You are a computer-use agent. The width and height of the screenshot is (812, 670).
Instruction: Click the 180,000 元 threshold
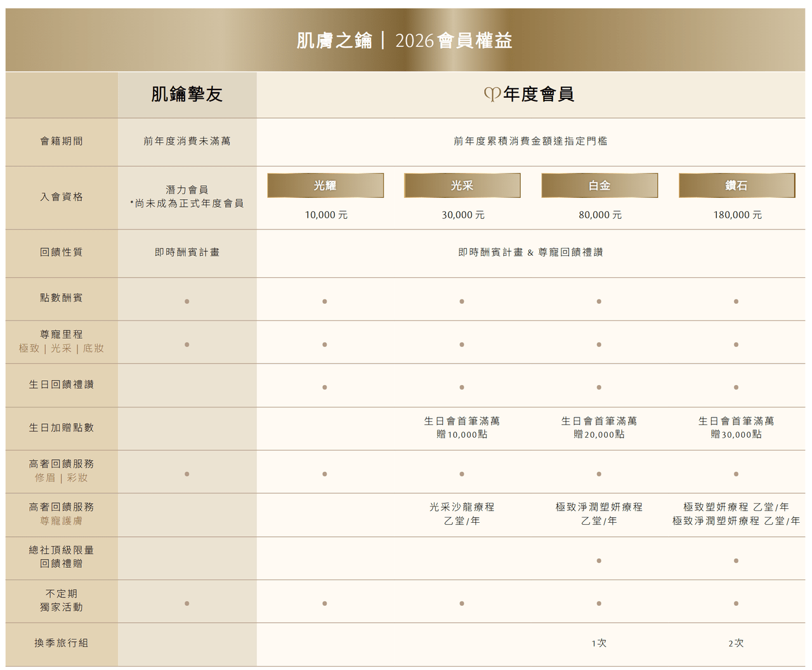click(737, 215)
